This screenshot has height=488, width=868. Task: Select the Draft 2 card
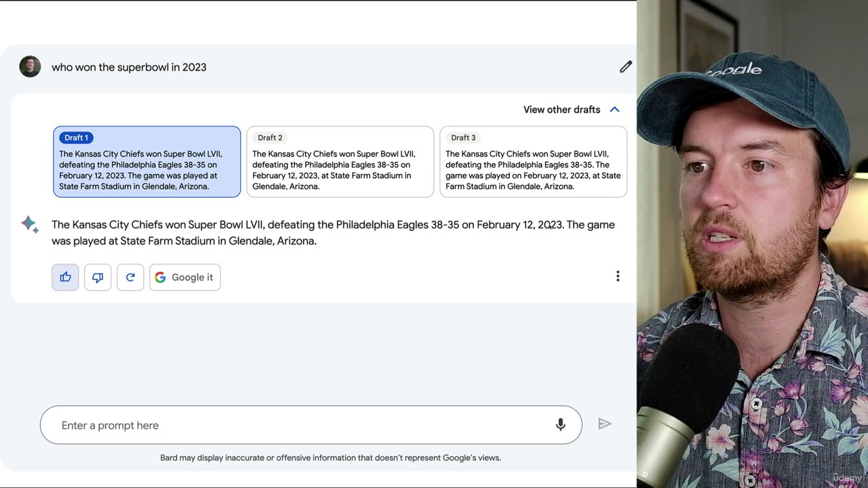(x=340, y=161)
